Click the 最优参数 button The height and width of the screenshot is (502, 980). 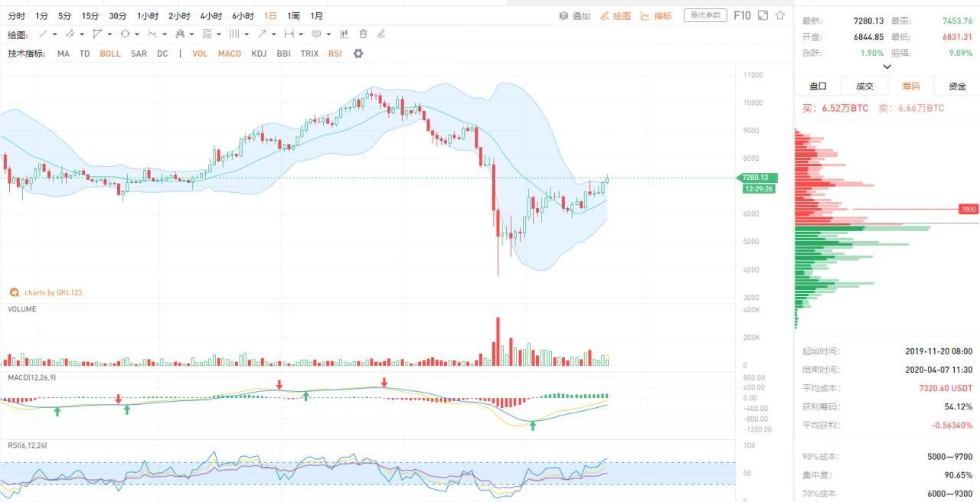point(705,15)
